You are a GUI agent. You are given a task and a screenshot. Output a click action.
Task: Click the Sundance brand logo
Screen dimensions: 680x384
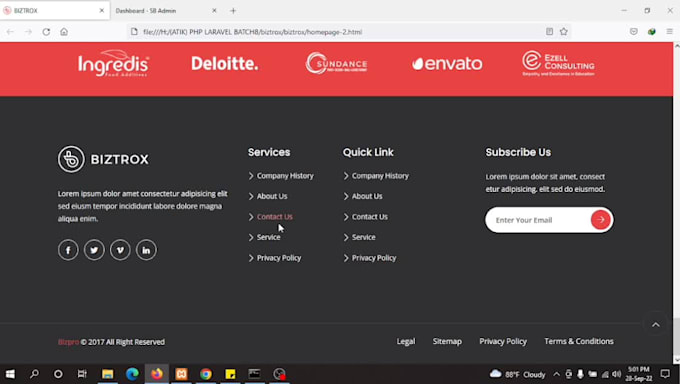(336, 63)
